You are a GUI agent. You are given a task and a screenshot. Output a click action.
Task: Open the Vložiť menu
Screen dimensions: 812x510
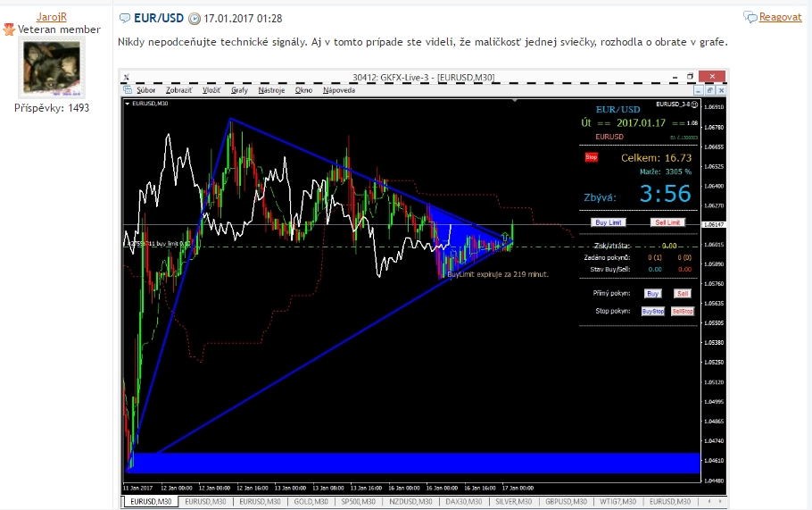click(211, 90)
